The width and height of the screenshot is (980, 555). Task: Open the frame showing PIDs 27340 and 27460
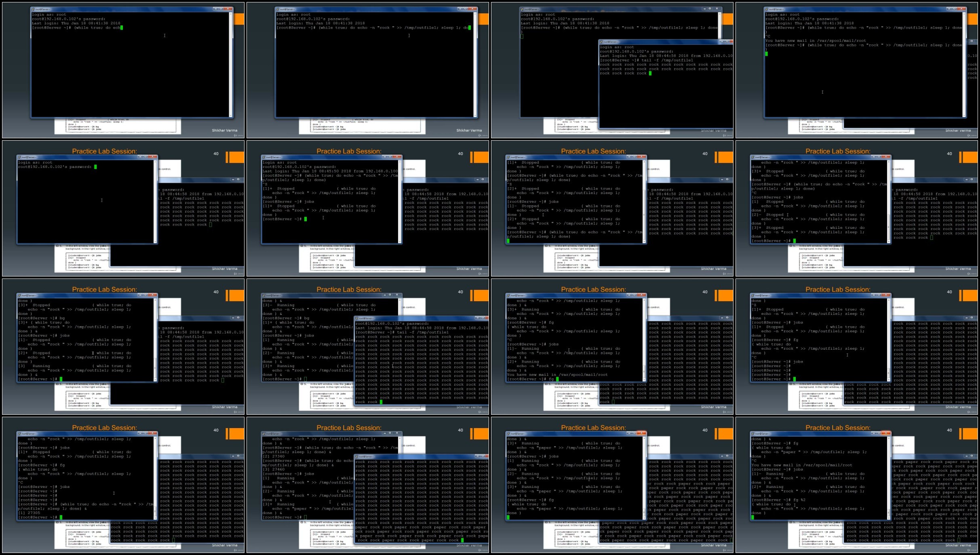click(368, 485)
